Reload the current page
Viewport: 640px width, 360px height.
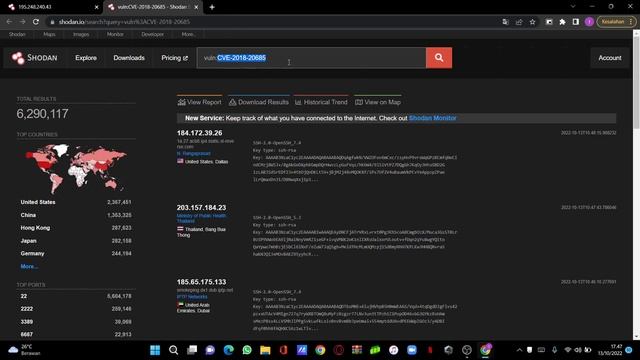pyautogui.click(x=36, y=22)
